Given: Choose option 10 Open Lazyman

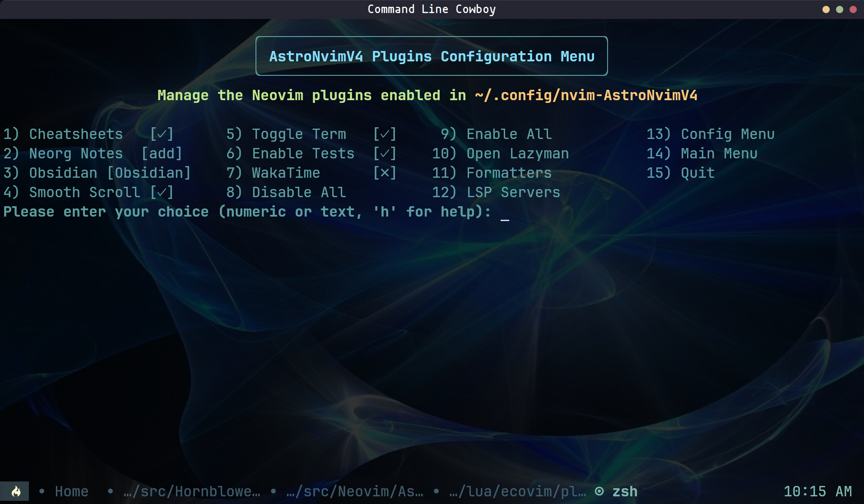Looking at the screenshot, I should (x=501, y=153).
